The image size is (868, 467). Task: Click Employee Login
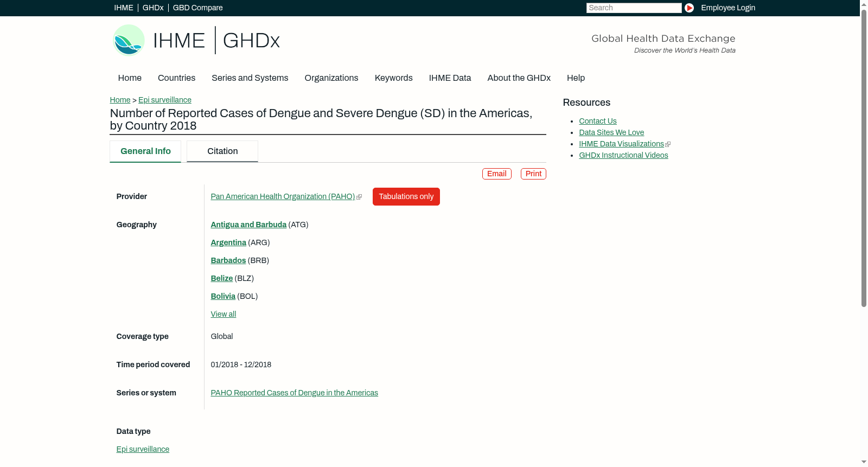pos(728,8)
